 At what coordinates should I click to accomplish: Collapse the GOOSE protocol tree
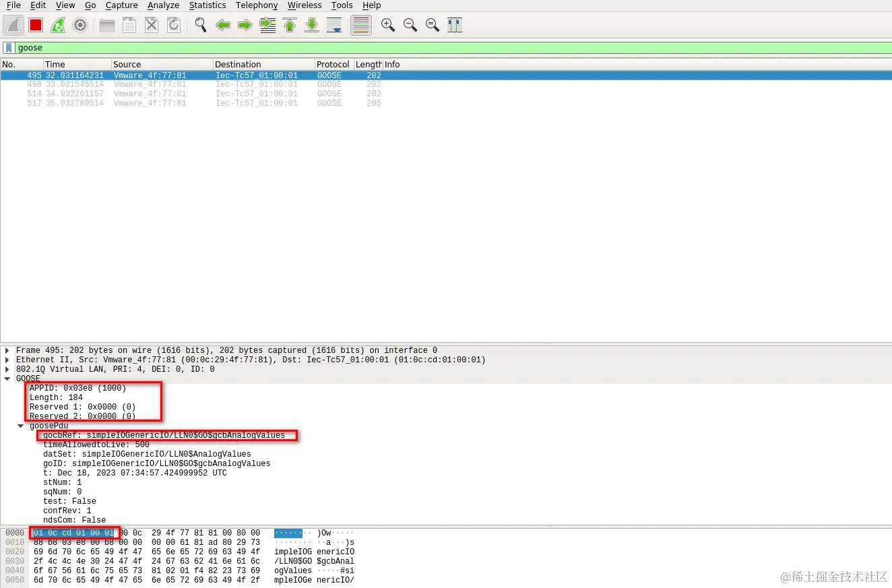click(7, 379)
